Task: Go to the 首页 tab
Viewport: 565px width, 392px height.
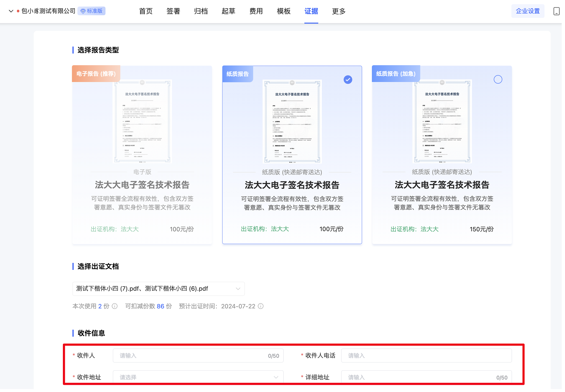Action: click(x=146, y=11)
